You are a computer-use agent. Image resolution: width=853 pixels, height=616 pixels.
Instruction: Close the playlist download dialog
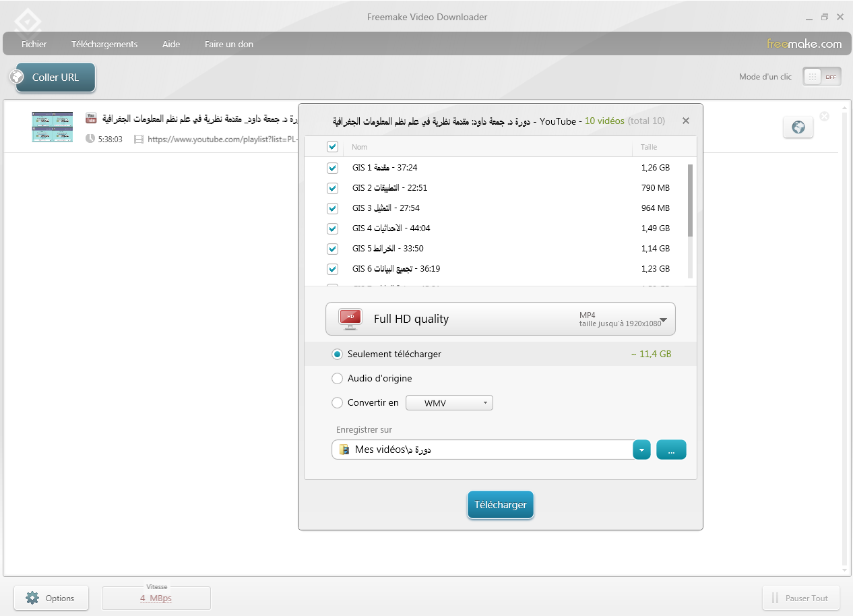coord(686,121)
